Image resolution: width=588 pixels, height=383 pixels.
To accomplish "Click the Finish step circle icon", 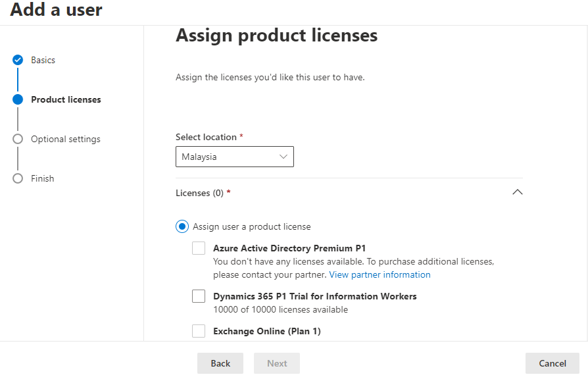I will (18, 178).
